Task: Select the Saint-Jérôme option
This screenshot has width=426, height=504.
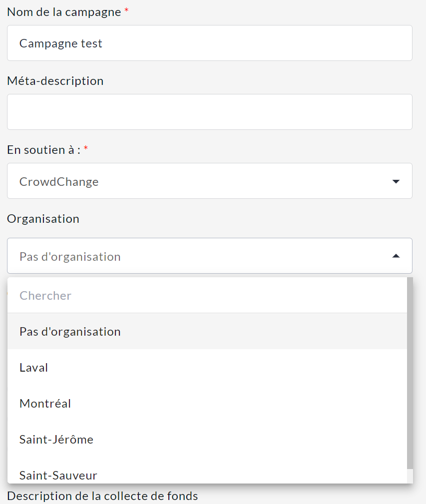Action: click(56, 440)
